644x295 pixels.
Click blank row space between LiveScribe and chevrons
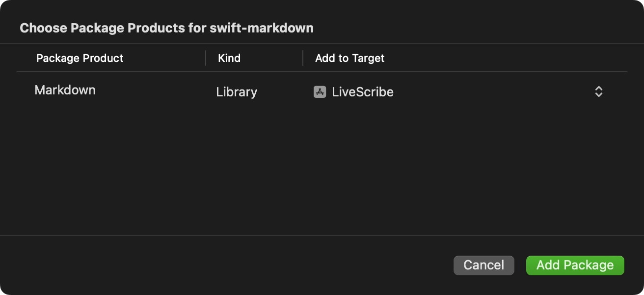click(491, 92)
